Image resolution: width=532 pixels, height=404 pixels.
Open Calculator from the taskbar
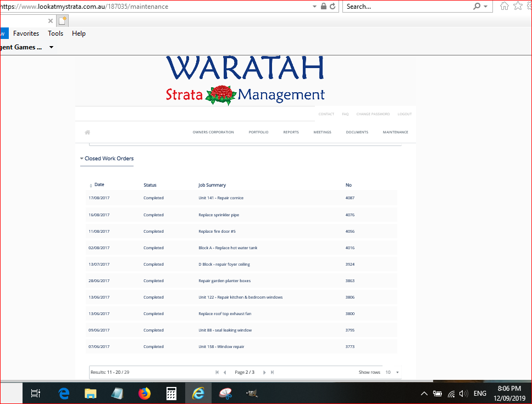[x=171, y=393]
